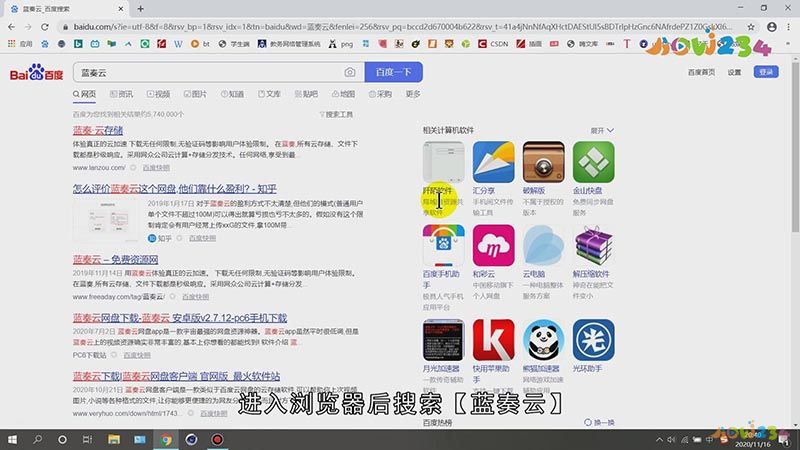Image resolution: width=800 pixels, height=450 pixels.
Task: Click the 快用苹果助手 red K icon
Action: [x=493, y=340]
